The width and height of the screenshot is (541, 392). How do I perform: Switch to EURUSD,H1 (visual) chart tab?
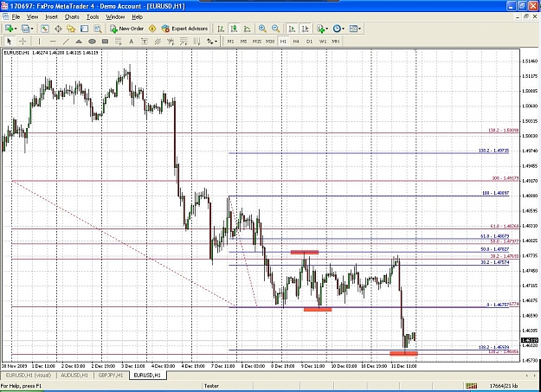29,375
